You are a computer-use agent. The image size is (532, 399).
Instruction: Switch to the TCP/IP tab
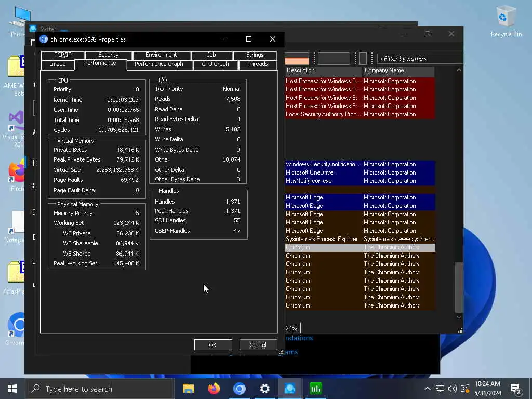tap(63, 55)
